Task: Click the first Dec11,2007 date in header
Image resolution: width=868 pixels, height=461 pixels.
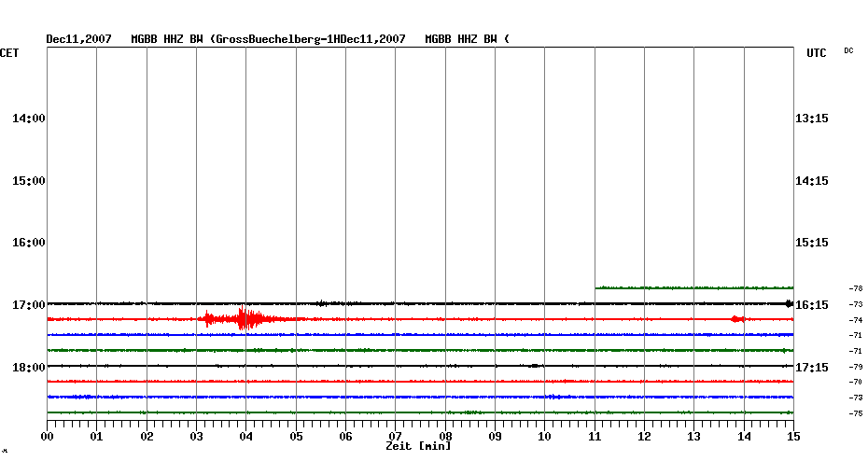Action: [x=78, y=39]
